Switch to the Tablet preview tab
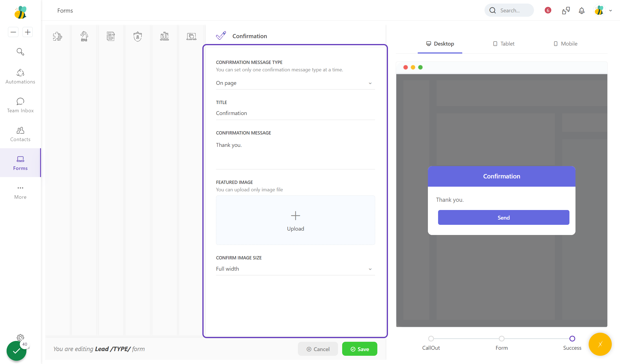Image resolution: width=620 pixels, height=364 pixels. pyautogui.click(x=504, y=44)
